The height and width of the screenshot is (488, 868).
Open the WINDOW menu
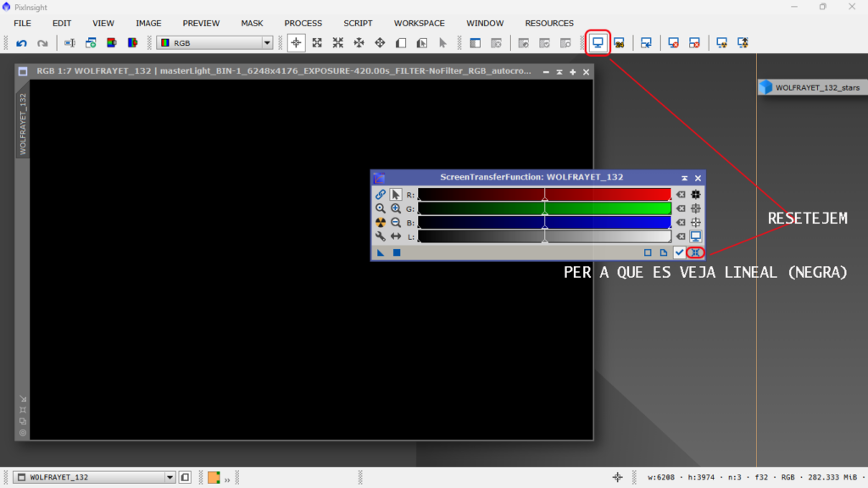click(x=485, y=23)
